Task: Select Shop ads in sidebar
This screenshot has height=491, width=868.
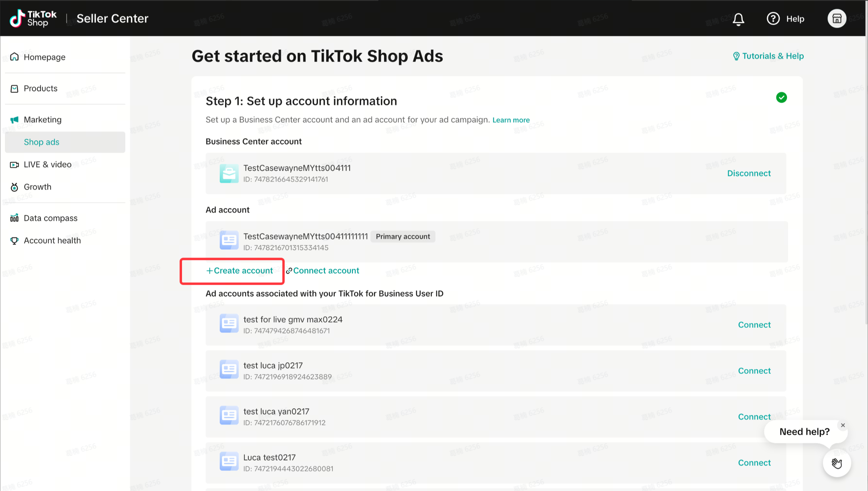Action: [42, 142]
